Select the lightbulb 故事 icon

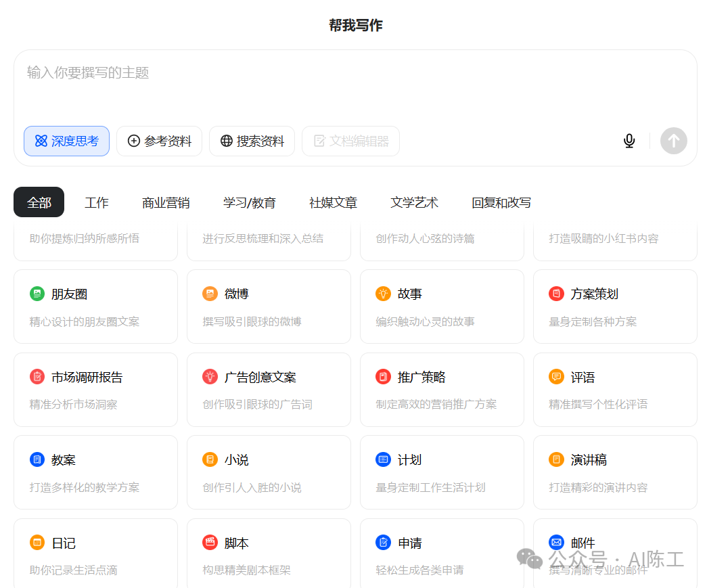(383, 294)
